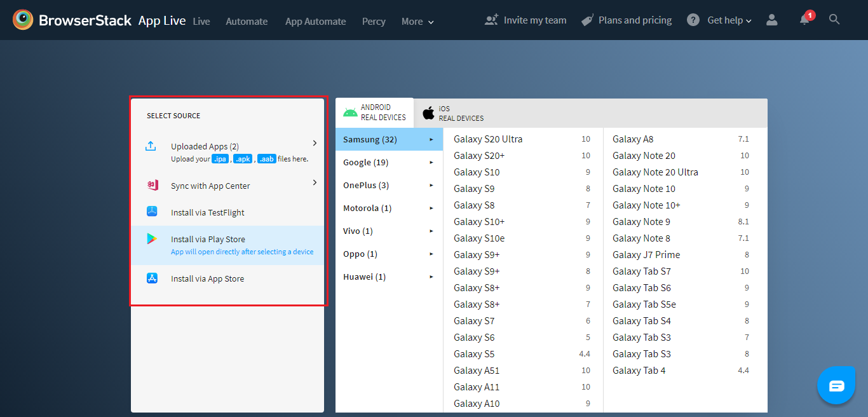Switch to iOS Real Devices tab
This screenshot has width=868, height=417.
coord(453,113)
